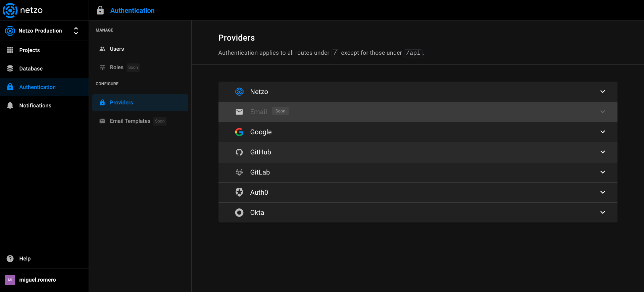This screenshot has height=292, width=644.
Task: Click the Email provider envelope icon
Action: (x=239, y=112)
